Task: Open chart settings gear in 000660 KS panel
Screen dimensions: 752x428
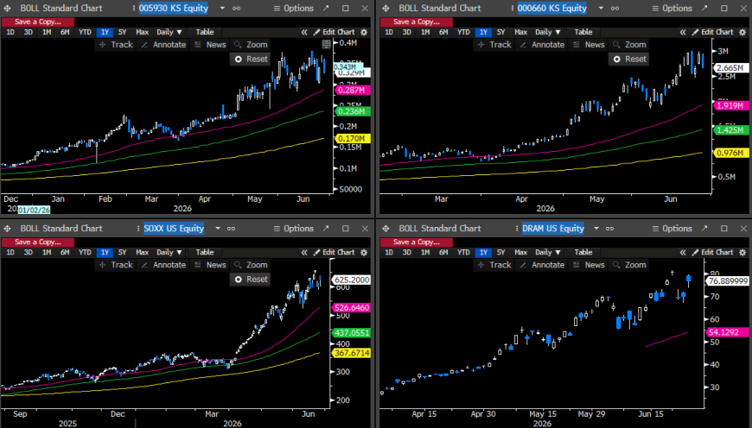Action: [x=743, y=32]
